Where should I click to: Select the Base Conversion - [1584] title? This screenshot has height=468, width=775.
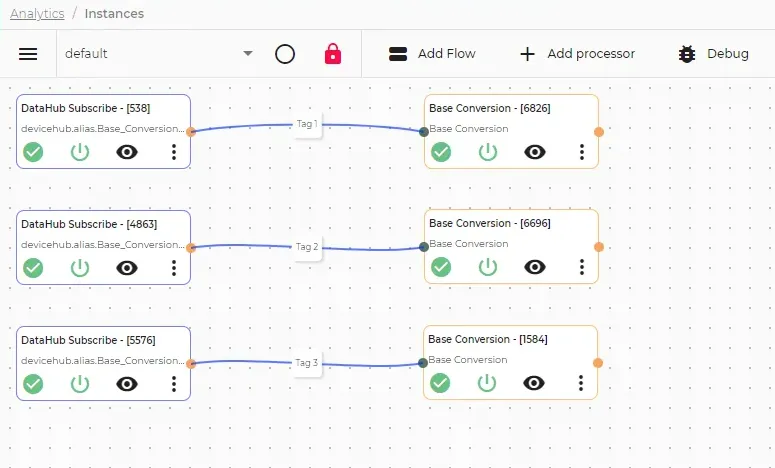(488, 340)
